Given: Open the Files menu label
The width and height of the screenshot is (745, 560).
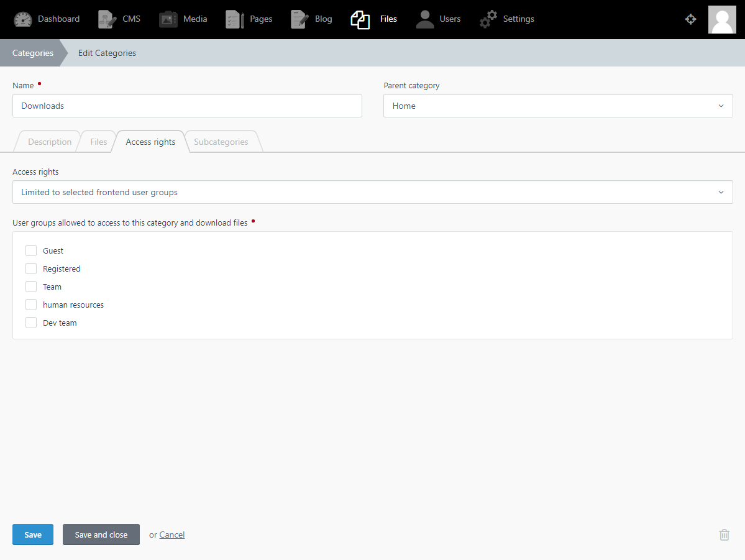Looking at the screenshot, I should [388, 19].
